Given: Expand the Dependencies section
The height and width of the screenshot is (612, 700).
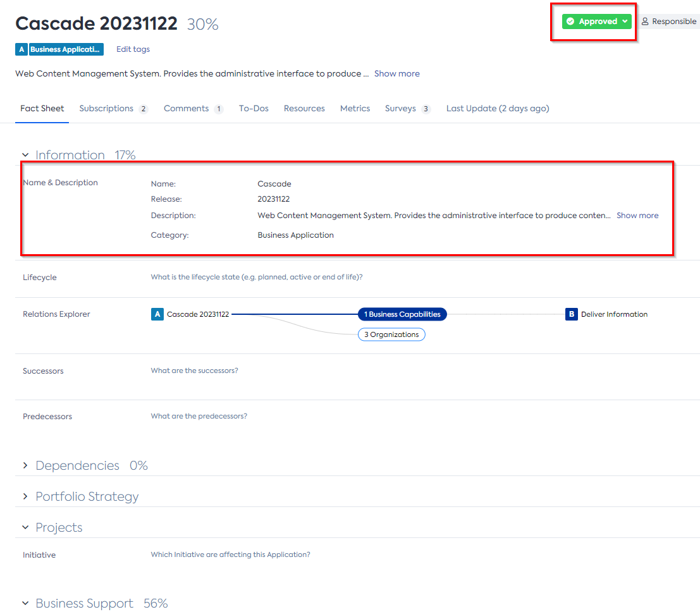Looking at the screenshot, I should 25,465.
